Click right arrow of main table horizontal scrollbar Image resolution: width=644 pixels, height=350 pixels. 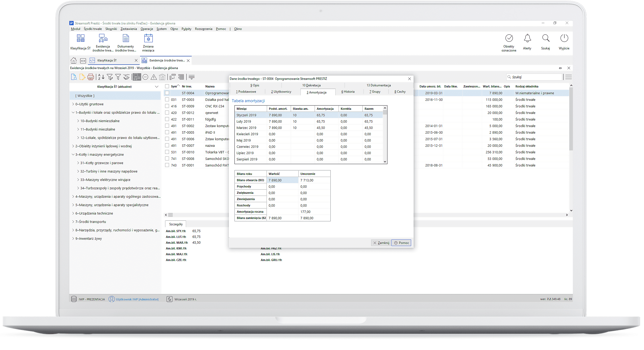(567, 215)
